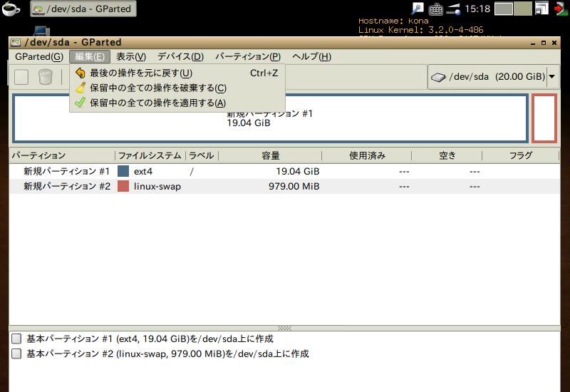Click the pane divider grip above the operations list
This screenshot has height=392, width=570.
tap(284, 328)
